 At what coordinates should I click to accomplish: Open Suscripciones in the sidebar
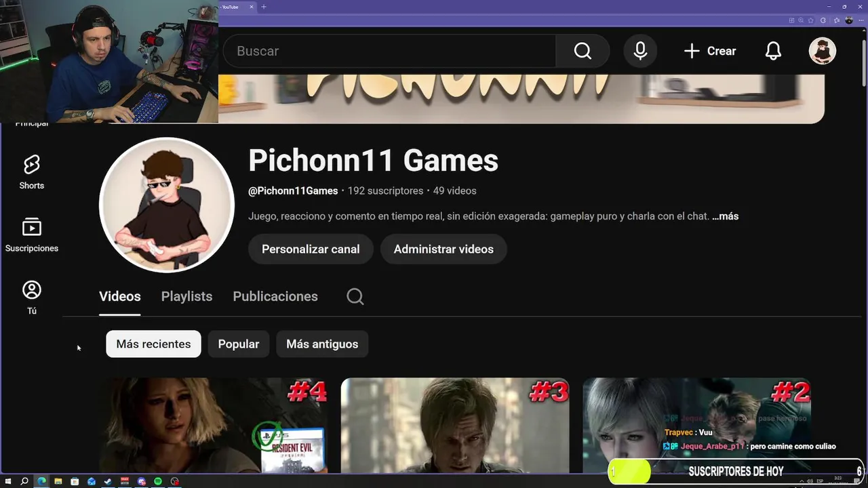click(31, 235)
